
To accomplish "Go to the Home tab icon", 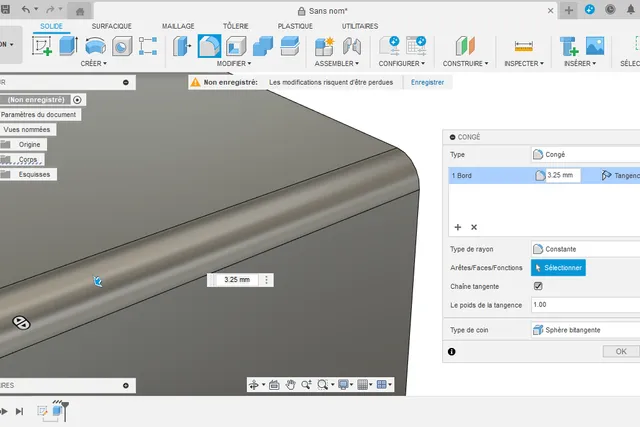I will (80, 11).
